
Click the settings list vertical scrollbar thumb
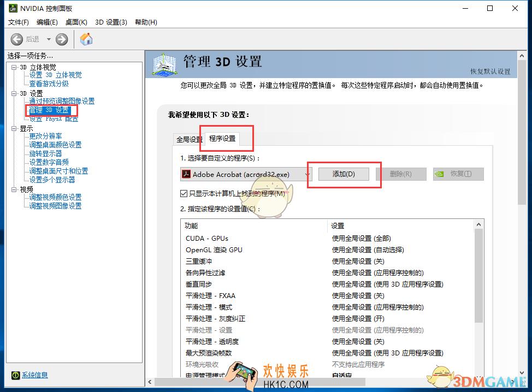click(478, 276)
